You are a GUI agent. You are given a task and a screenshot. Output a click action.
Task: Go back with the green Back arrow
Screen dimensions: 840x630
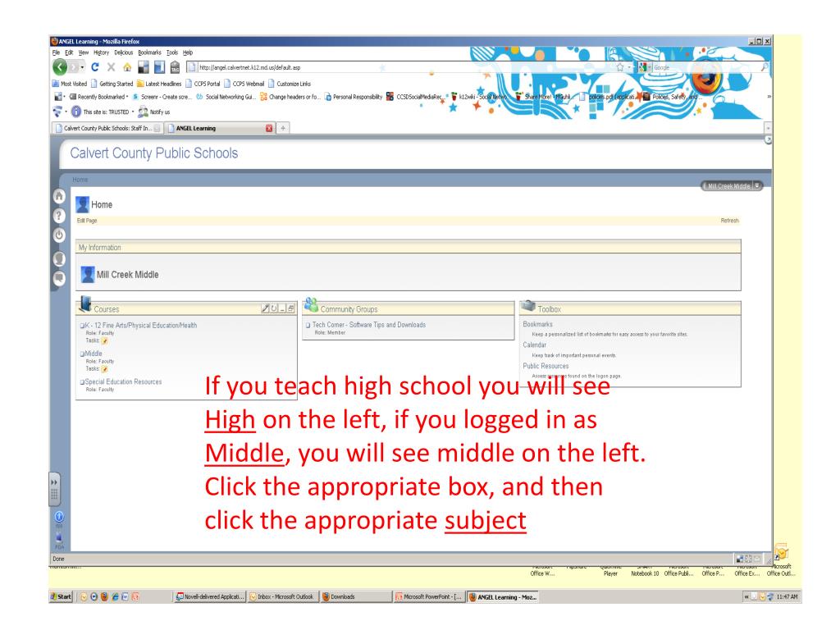pos(59,67)
